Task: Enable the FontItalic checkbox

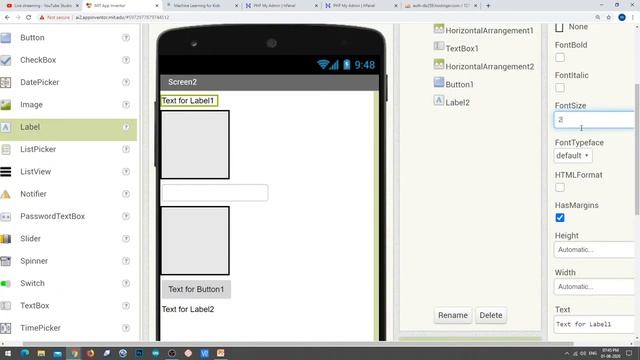Action: (x=560, y=88)
